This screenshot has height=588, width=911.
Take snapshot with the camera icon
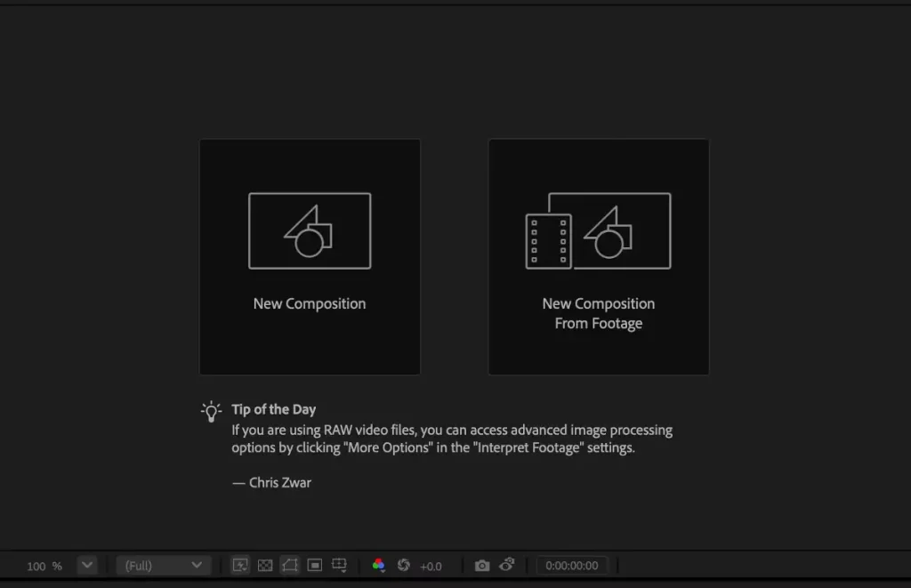482,566
